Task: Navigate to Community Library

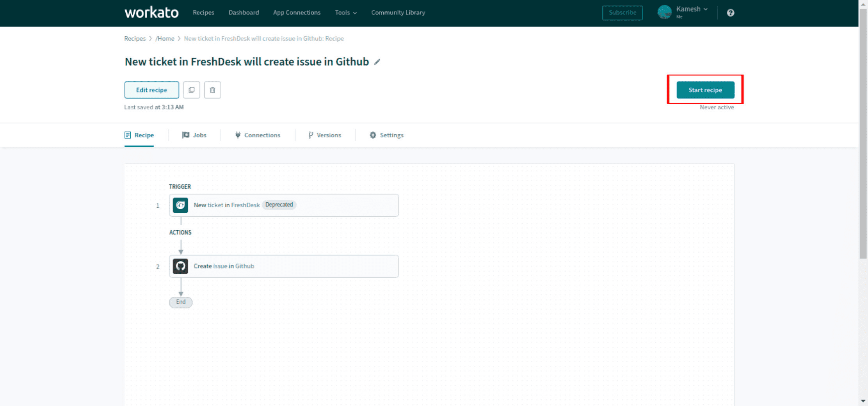Action: click(x=398, y=12)
